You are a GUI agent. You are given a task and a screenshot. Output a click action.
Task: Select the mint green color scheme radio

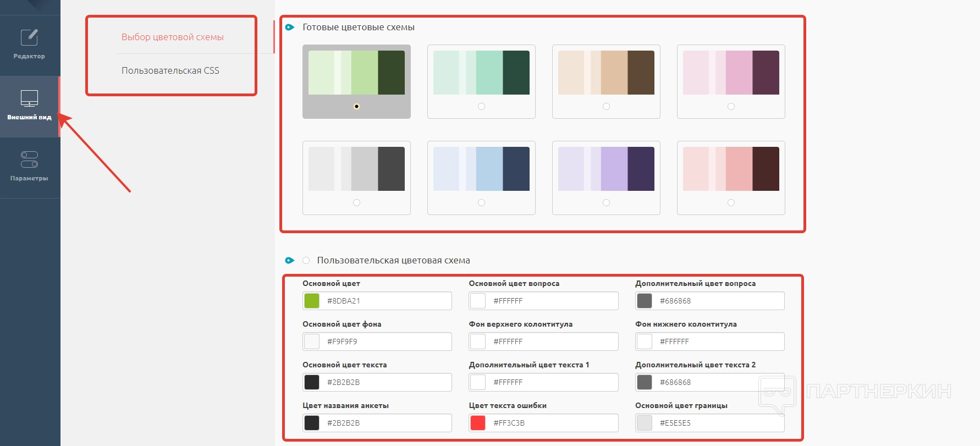pos(481,106)
